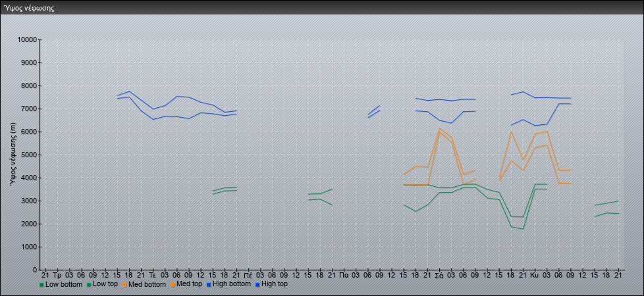The width and height of the screenshot is (644, 296).
Task: Click the orange Med top legend swatch
Action: point(171,285)
